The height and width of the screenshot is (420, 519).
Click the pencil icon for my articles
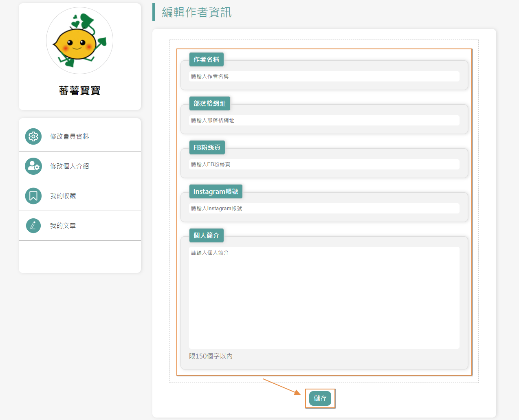pyautogui.click(x=33, y=226)
